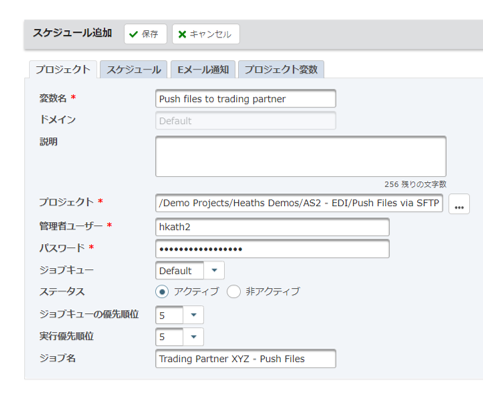Switch to the プロジェクト tab
This screenshot has height=399, width=500.
[63, 69]
